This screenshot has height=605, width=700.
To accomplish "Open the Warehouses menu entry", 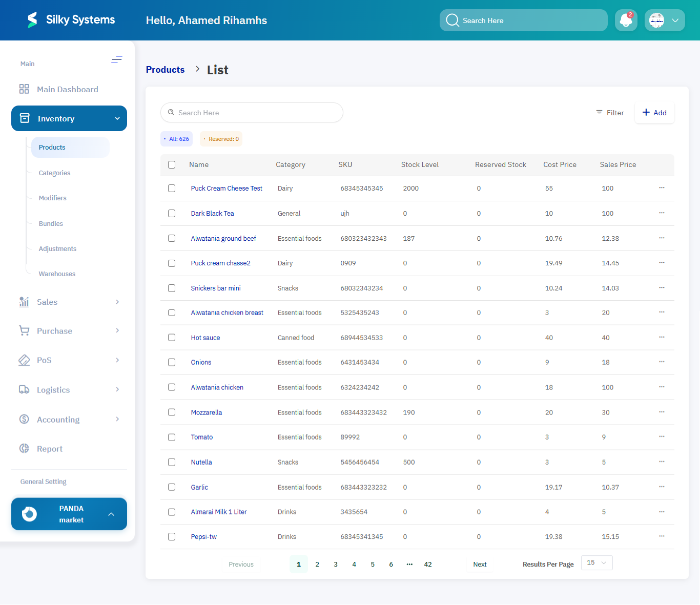I will [56, 274].
